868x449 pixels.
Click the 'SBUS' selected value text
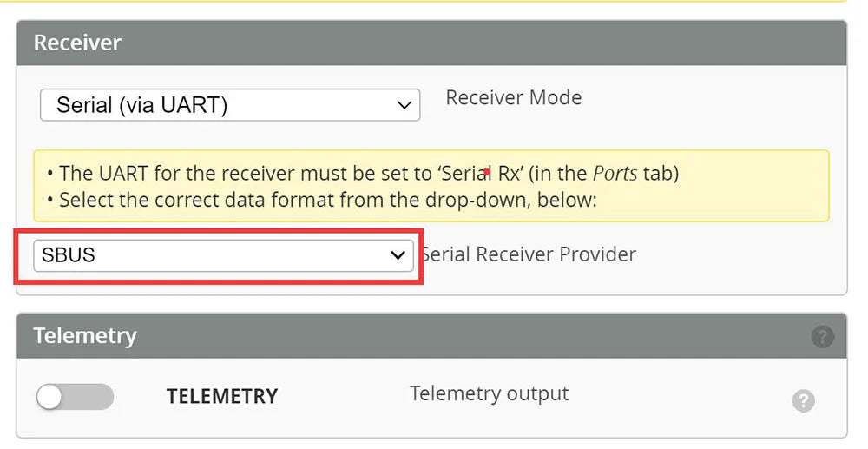69,255
